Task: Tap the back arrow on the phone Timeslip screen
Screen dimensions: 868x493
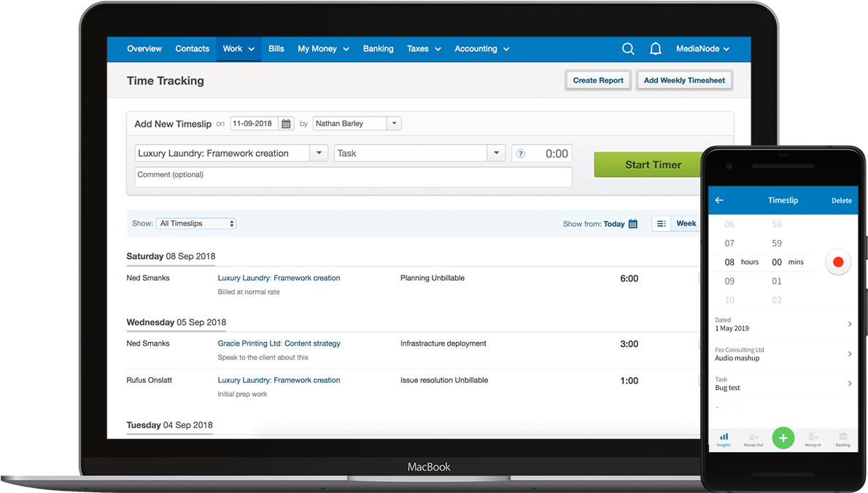Action: (719, 201)
